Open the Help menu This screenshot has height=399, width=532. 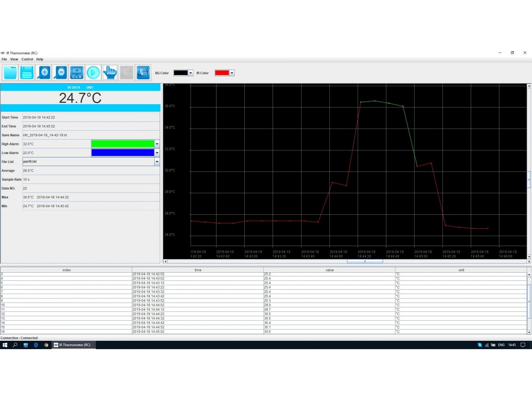coord(40,59)
